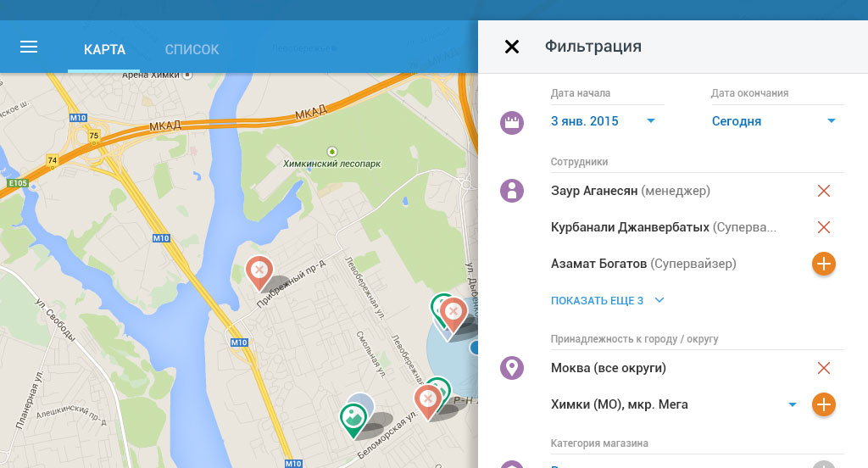The image size is (868, 468).
Task: Switch to the СПИСОК tab
Action: click(x=192, y=49)
